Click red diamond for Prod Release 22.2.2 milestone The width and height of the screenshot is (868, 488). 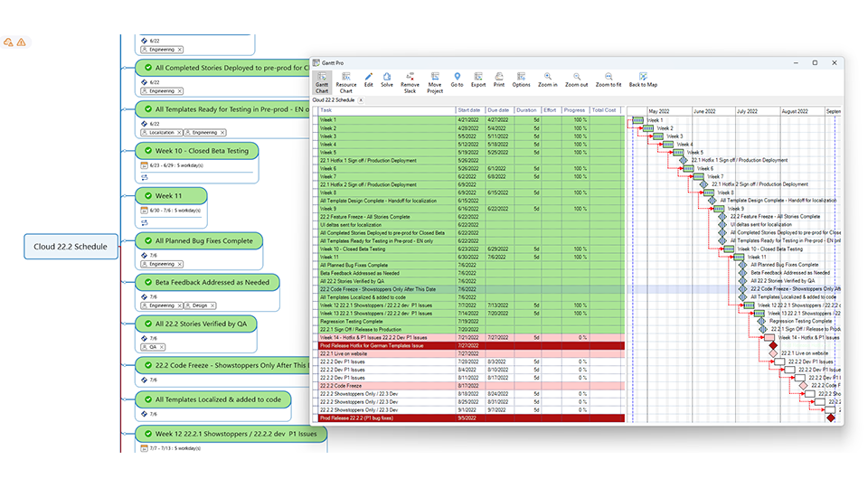[830, 418]
